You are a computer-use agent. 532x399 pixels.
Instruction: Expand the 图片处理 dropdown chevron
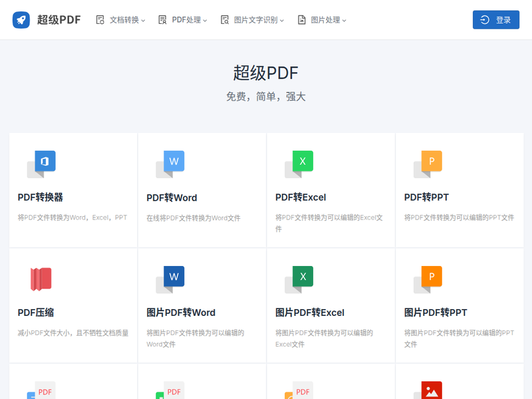click(x=344, y=21)
